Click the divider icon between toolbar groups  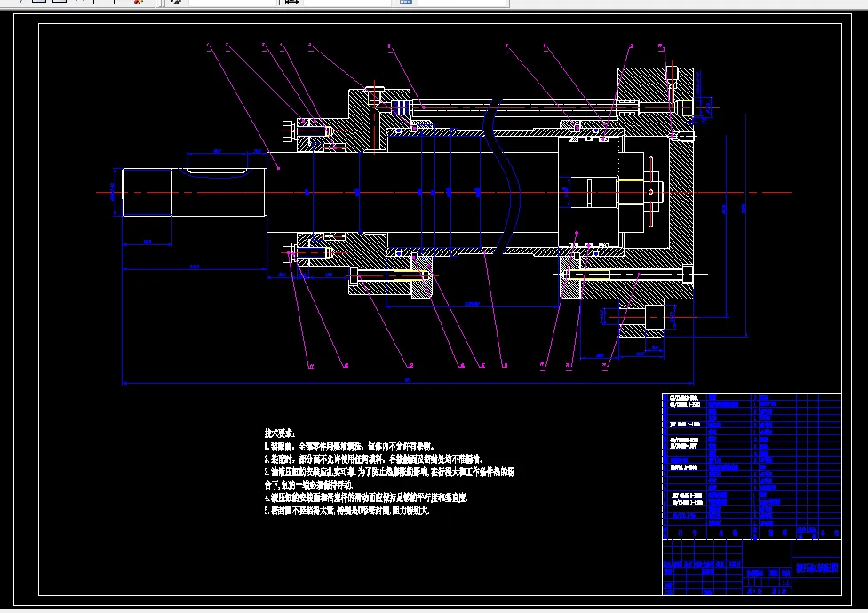click(161, 3)
